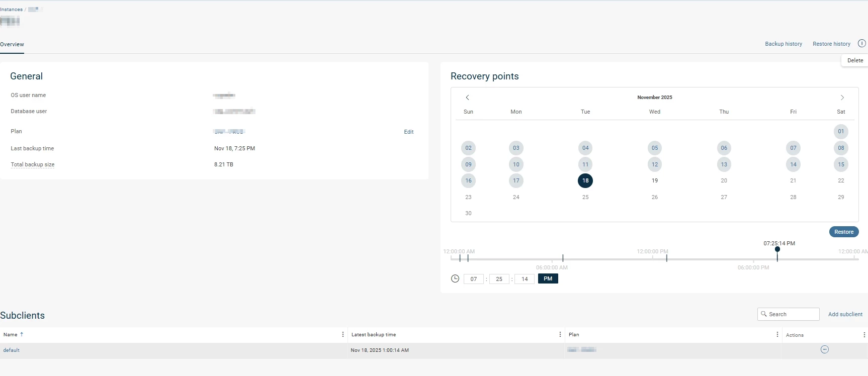
Task: Edit the Plan setting
Action: pos(409,132)
